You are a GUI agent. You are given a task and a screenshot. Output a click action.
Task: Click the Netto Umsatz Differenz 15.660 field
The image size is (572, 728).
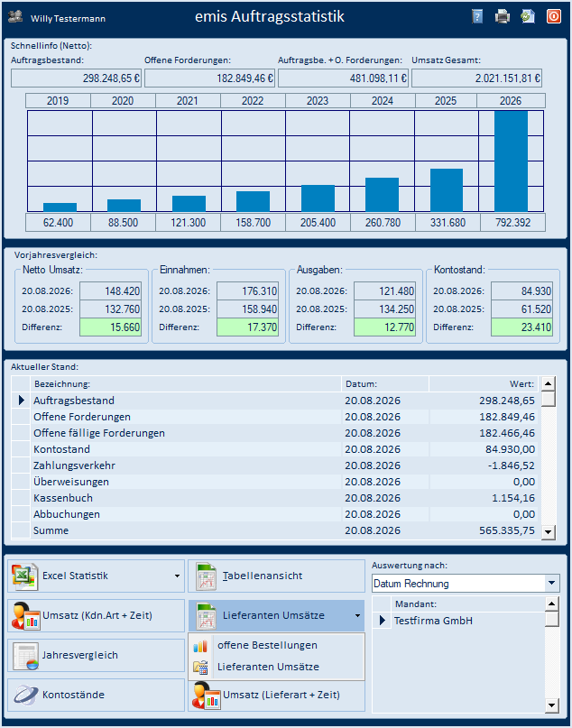tap(110, 327)
